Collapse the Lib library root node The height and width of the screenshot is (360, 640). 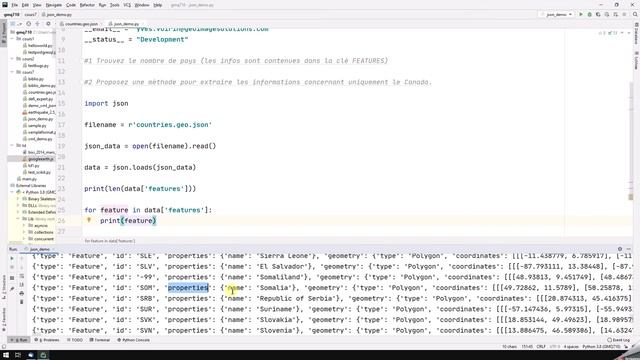18,219
